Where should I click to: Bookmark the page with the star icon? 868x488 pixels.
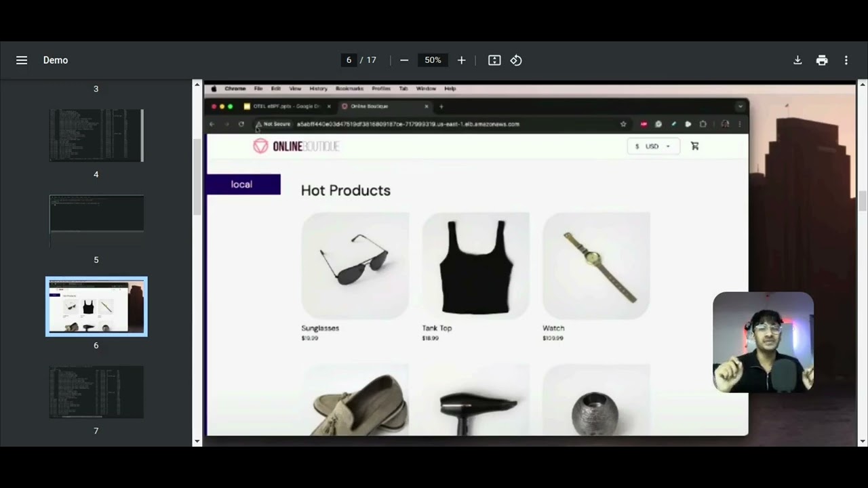pyautogui.click(x=623, y=124)
